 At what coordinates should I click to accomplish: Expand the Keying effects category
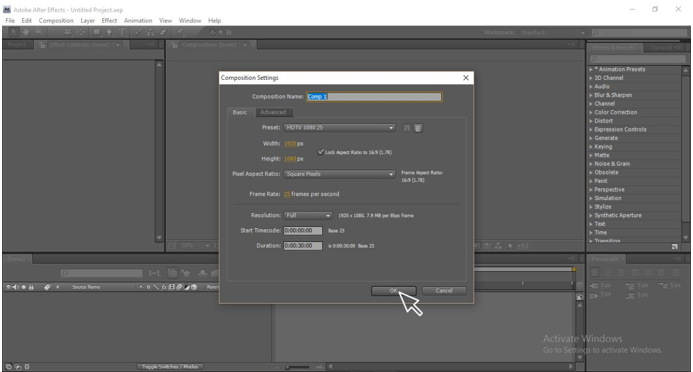click(590, 147)
